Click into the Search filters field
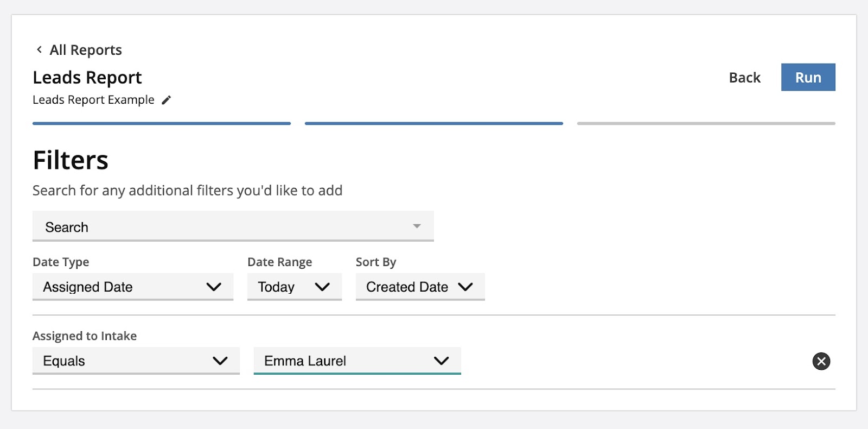This screenshot has height=429, width=868. (222, 226)
